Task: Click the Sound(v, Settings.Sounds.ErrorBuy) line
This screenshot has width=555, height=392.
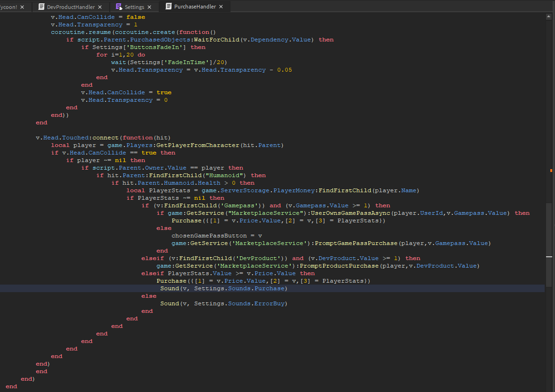Action: point(224,304)
